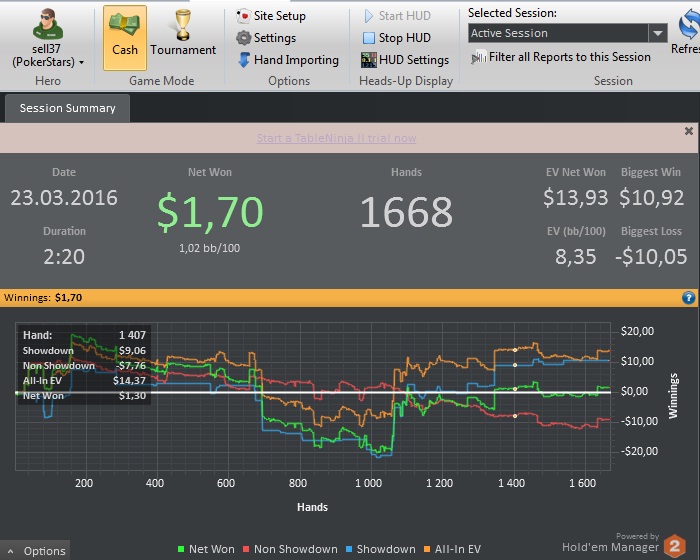Click the orange All-In EV color swatch
Viewport: 700px width, 560px height.
pyautogui.click(x=427, y=549)
